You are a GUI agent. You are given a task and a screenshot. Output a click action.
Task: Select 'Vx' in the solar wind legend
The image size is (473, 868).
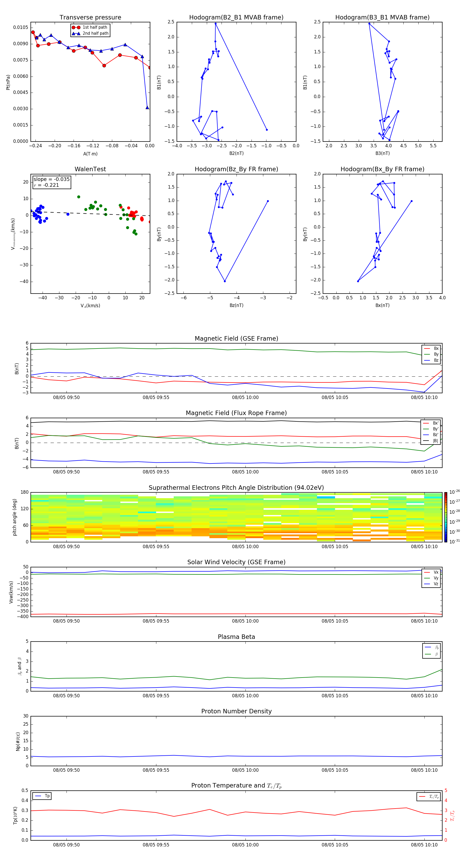[x=431, y=572]
